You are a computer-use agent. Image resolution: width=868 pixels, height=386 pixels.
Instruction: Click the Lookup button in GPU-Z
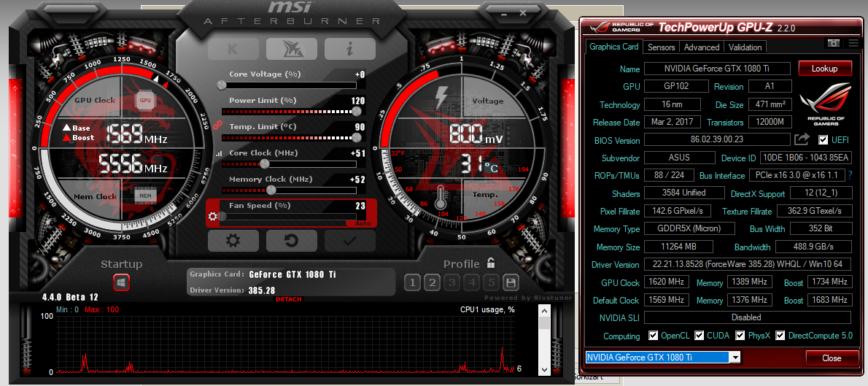click(825, 69)
